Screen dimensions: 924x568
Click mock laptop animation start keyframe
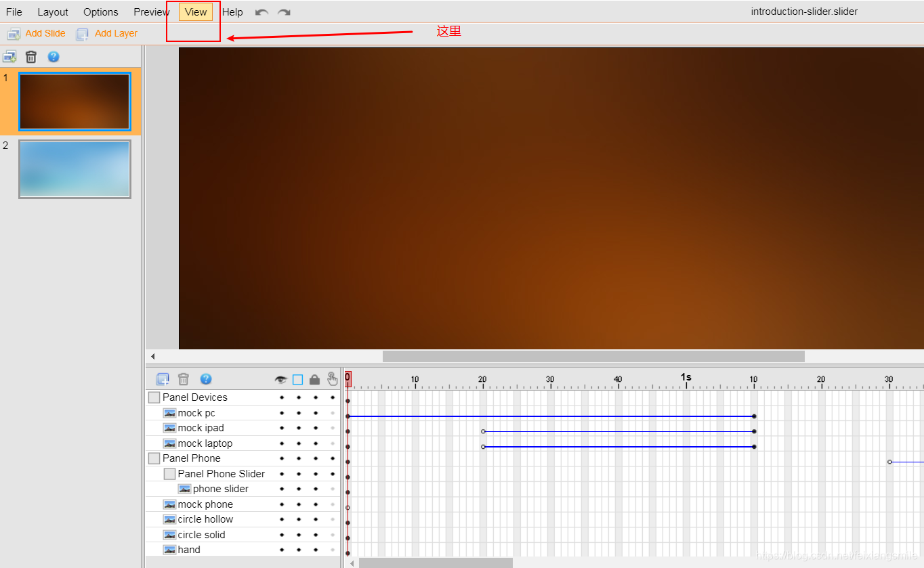tap(483, 447)
